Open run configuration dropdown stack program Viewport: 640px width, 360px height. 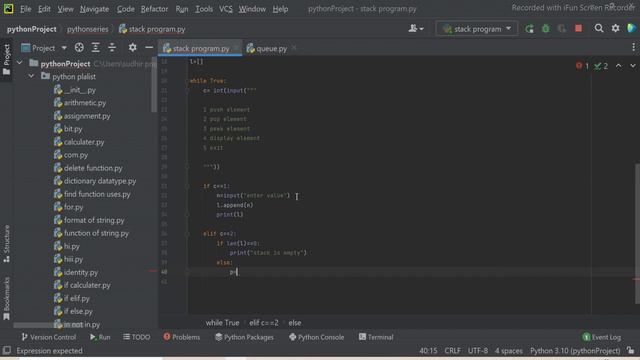point(476,29)
